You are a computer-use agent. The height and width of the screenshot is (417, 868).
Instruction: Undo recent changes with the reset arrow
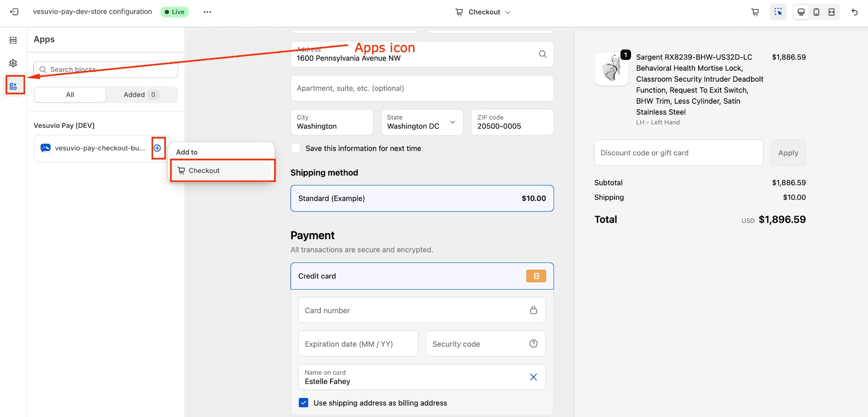tap(854, 12)
